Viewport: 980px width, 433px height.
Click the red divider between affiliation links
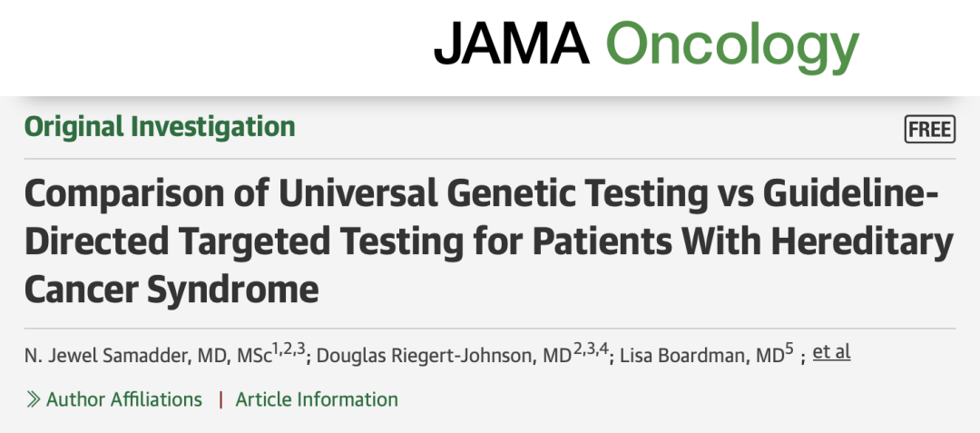pyautogui.click(x=220, y=399)
